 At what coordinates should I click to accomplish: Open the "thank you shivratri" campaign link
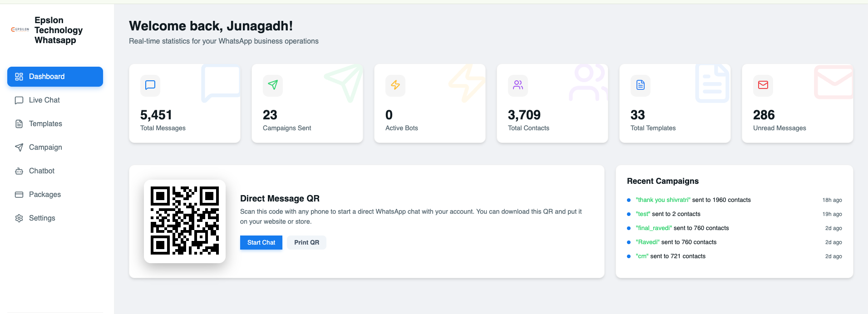pyautogui.click(x=662, y=200)
